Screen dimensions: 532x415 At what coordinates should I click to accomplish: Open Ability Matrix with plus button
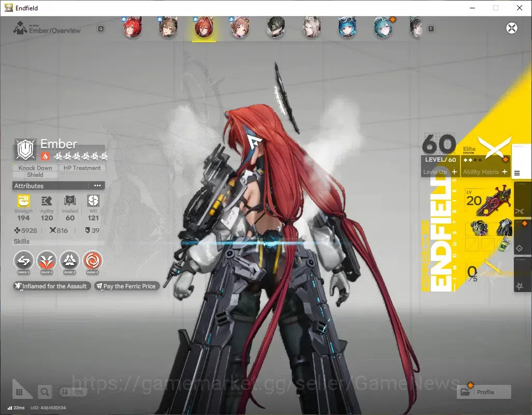coord(505,172)
